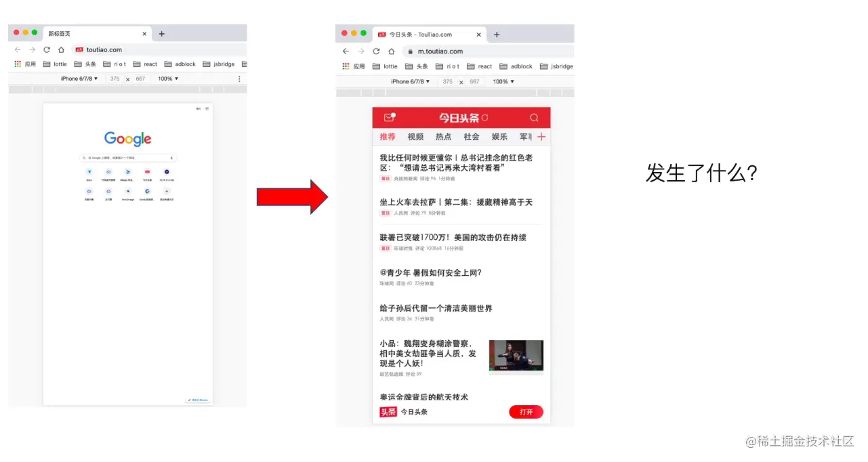The width and height of the screenshot is (868, 462).
Task: Open article 总书记挂念的红色老区
Action: point(456,163)
